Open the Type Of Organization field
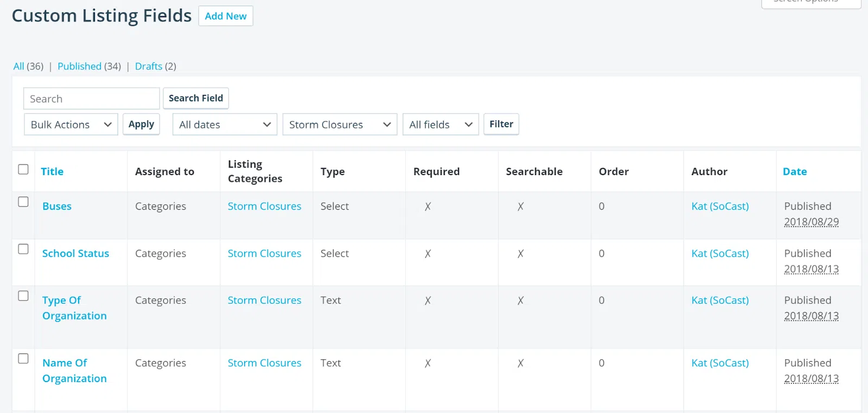The height and width of the screenshot is (413, 868). 74,308
